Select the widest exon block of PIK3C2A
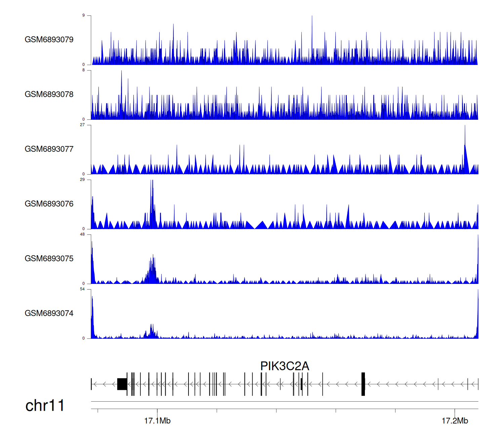 [122, 384]
